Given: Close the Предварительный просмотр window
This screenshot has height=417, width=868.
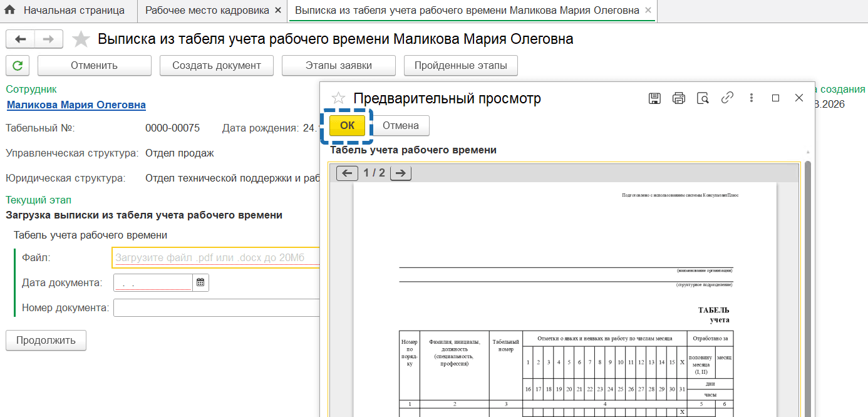Looking at the screenshot, I should click(799, 98).
